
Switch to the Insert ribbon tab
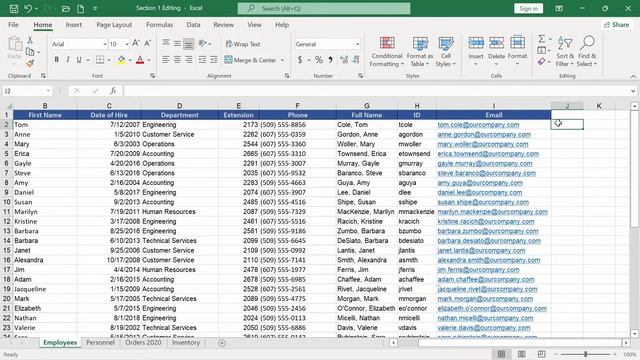(x=73, y=24)
